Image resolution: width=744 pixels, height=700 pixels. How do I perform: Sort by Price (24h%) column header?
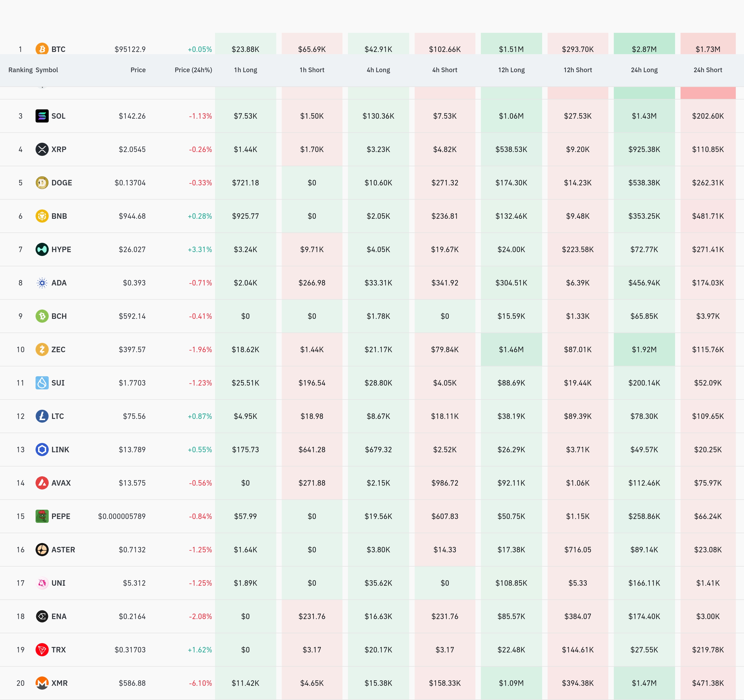point(193,70)
